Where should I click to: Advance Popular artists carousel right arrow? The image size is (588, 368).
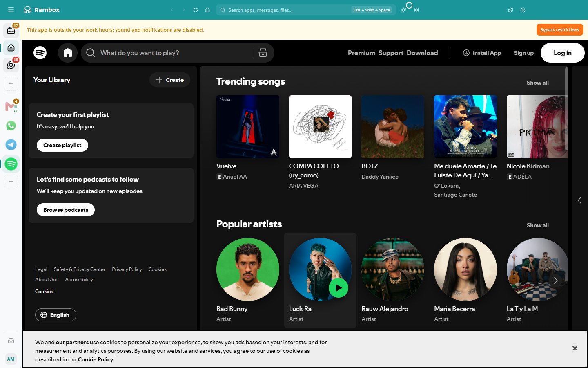pos(555,280)
